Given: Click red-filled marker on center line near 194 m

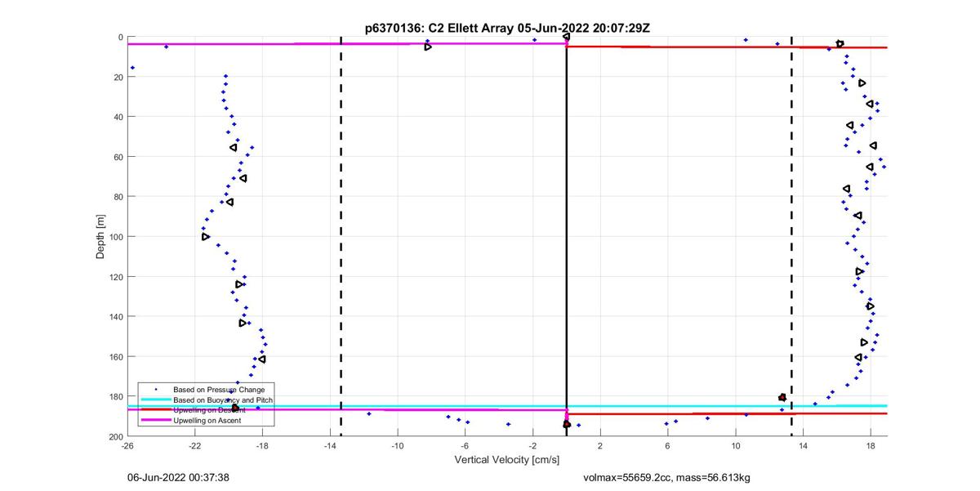Looking at the screenshot, I should click(x=567, y=425).
